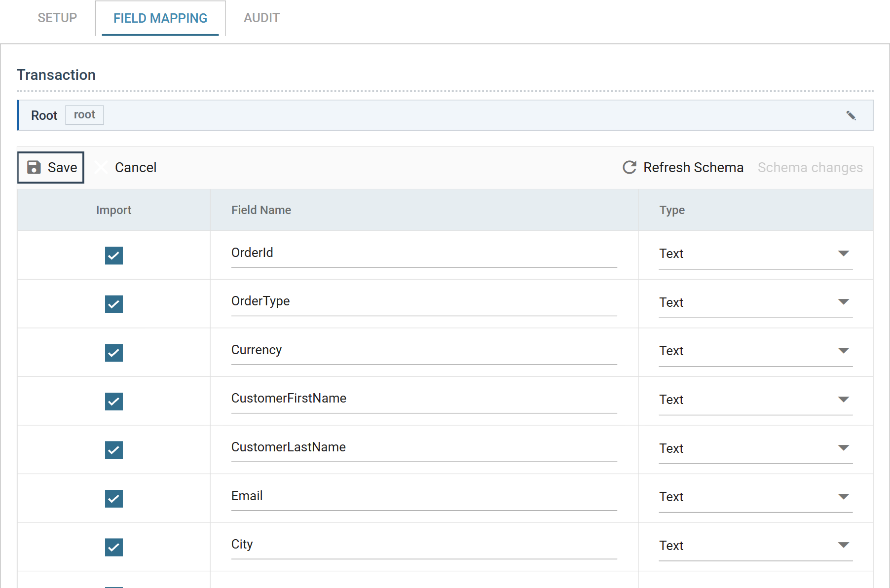This screenshot has width=890, height=588.
Task: Click the Refresh Schema circular arrow icon
Action: pyautogui.click(x=630, y=168)
